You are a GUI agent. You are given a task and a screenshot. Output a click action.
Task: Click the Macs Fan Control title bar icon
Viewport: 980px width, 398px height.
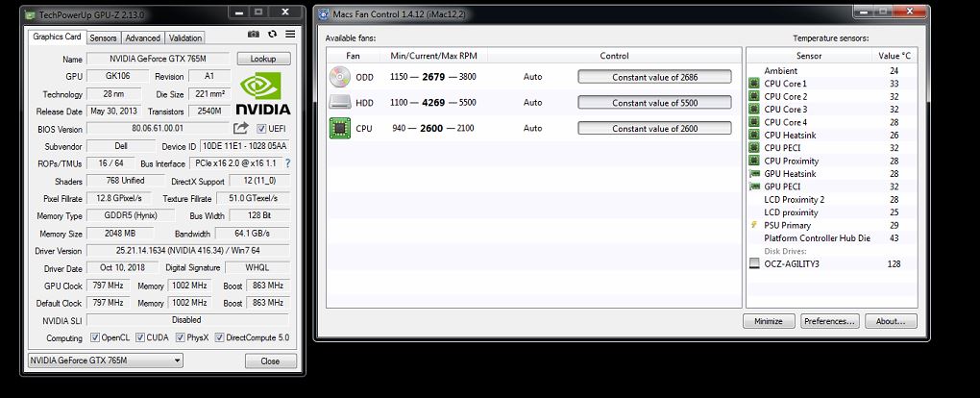pos(324,13)
